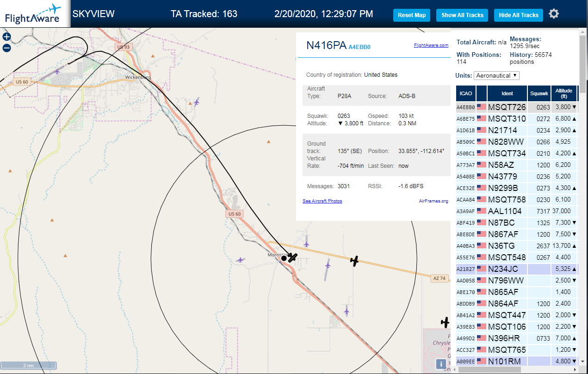Image resolution: width=588 pixels, height=374 pixels.
Task: Select the N864AF aircraft row
Action: tap(516, 304)
